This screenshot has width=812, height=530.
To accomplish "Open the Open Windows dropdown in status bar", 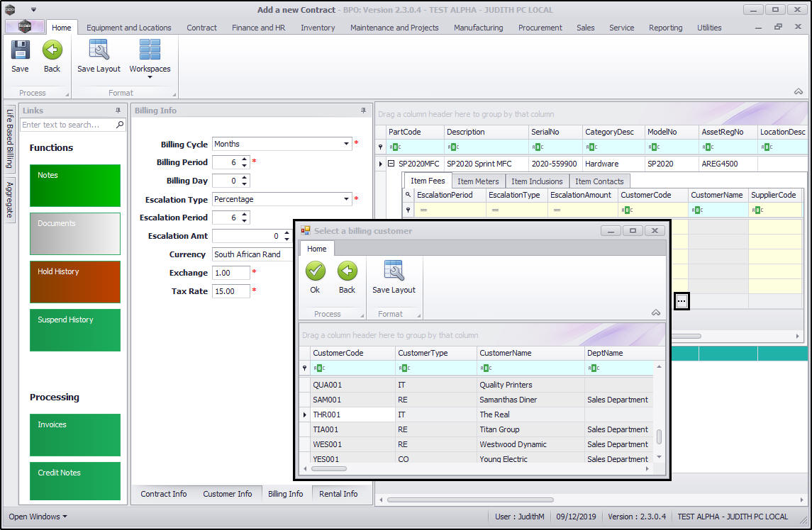I will click(38, 517).
